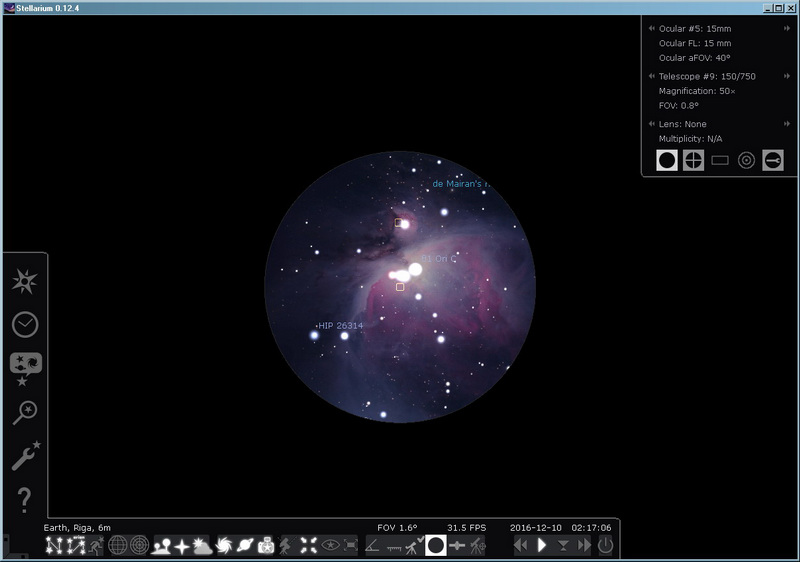Toggle the azimuthal grid display
This screenshot has width=800, height=562.
[x=139, y=545]
